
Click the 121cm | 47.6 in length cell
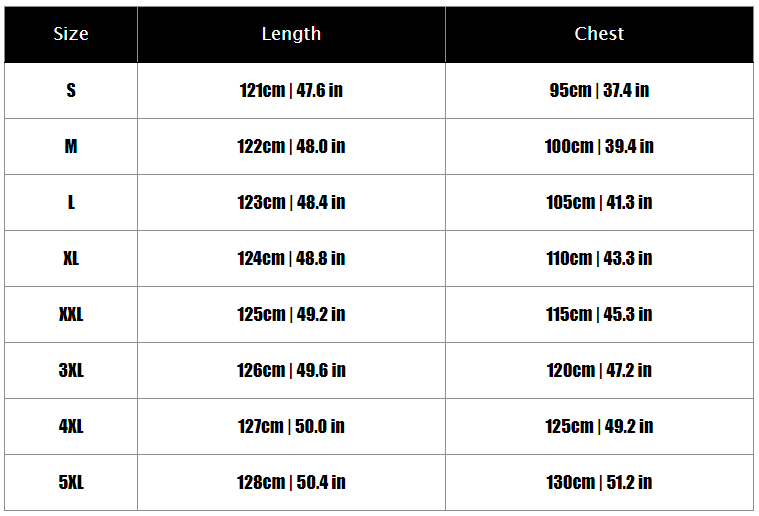pos(291,91)
